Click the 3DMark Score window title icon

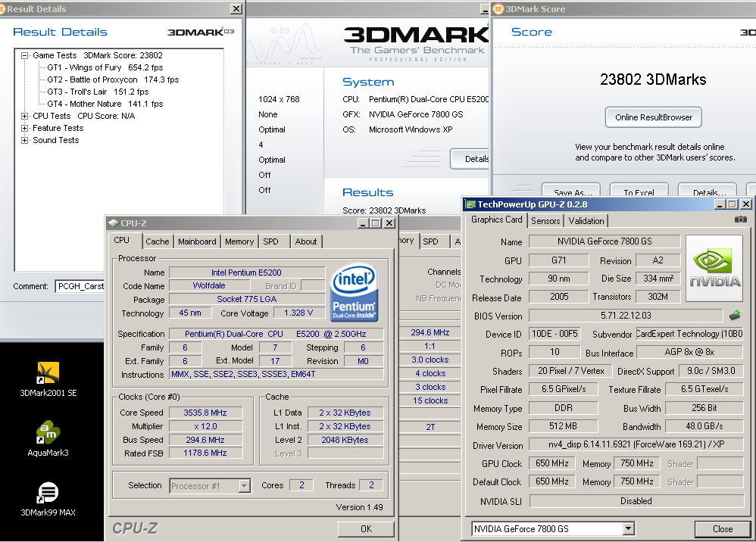tap(498, 8)
